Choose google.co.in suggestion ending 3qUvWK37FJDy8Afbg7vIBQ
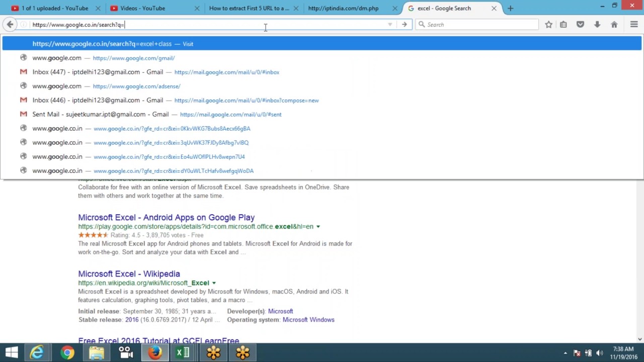This screenshot has width=644, height=362. (322, 142)
